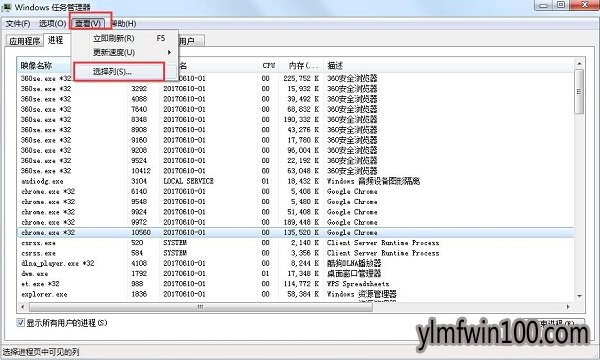Screen dimensions: 600x360
Task: Select the 360se.exe row with PID 9160
Action: click(x=295, y=140)
